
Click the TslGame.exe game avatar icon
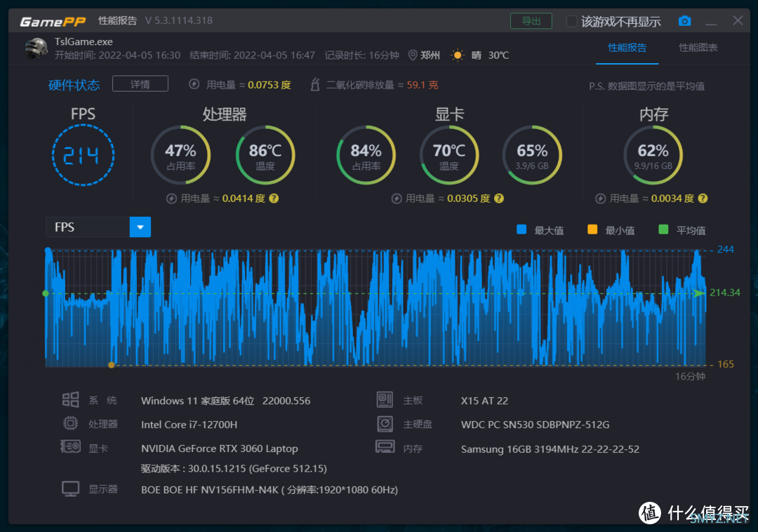pos(36,48)
